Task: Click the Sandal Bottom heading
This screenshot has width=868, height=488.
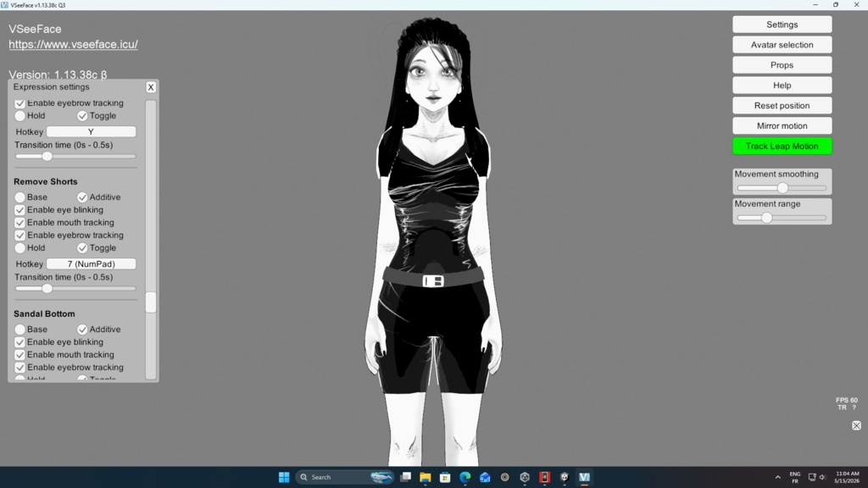Action: (x=44, y=313)
